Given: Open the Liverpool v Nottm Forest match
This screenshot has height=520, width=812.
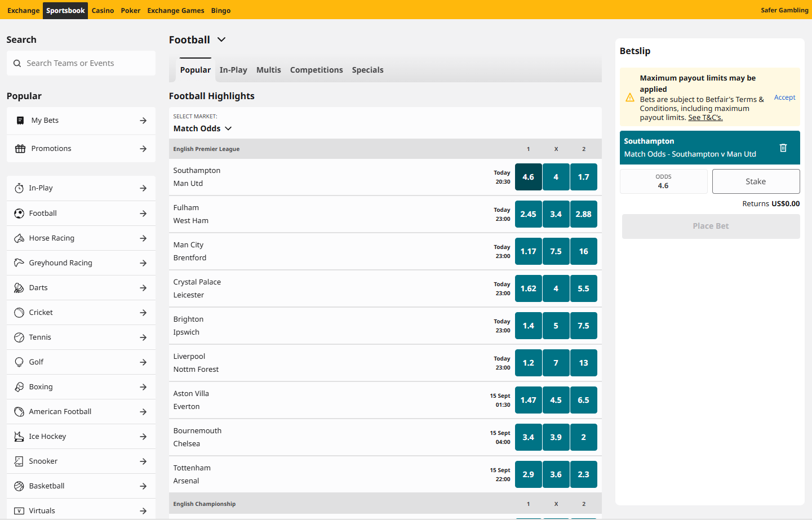Looking at the screenshot, I should click(196, 363).
